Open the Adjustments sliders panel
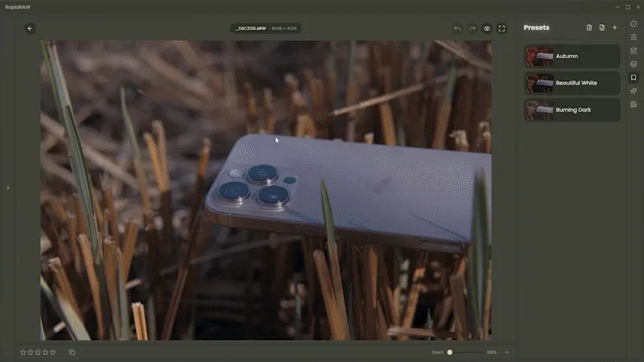This screenshot has height=362, width=644. coord(634,37)
